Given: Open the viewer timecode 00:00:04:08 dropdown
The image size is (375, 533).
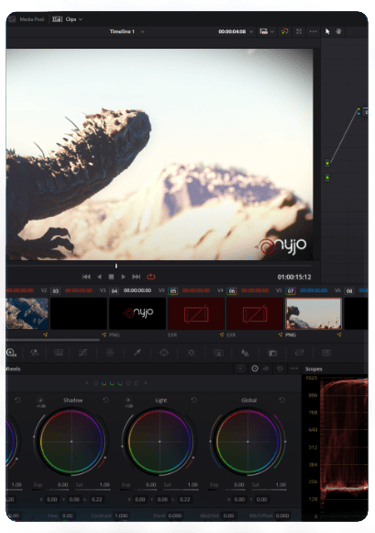Looking at the screenshot, I should pos(251,31).
